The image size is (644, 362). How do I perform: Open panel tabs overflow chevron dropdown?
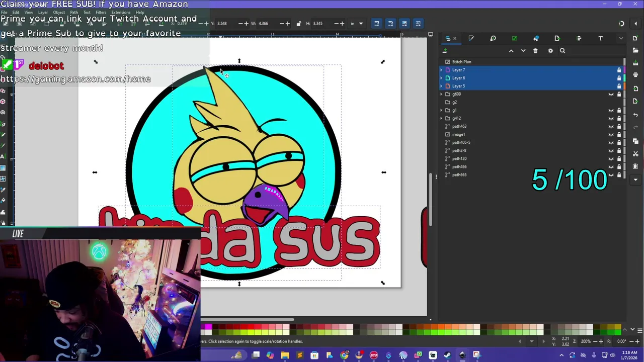621,38
